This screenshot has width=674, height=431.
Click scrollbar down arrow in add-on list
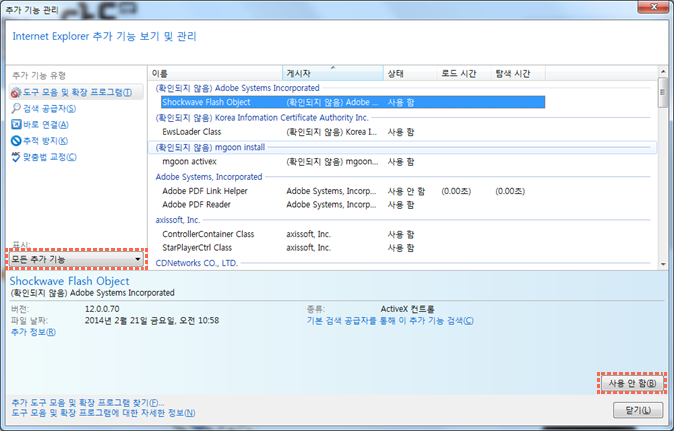[x=663, y=264]
